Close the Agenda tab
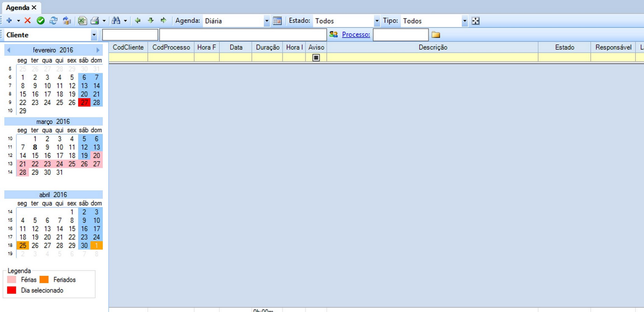Viewport: 644px width, 312px height. [x=34, y=7]
